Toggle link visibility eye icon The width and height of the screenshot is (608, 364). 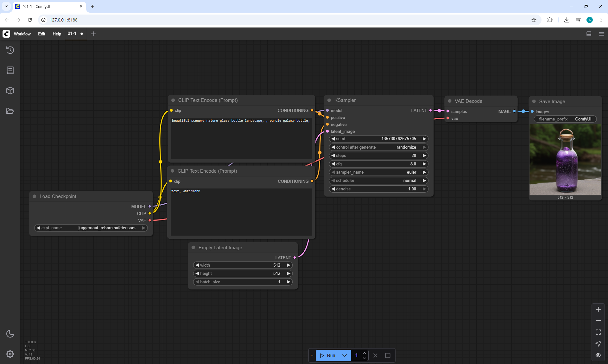tap(598, 355)
